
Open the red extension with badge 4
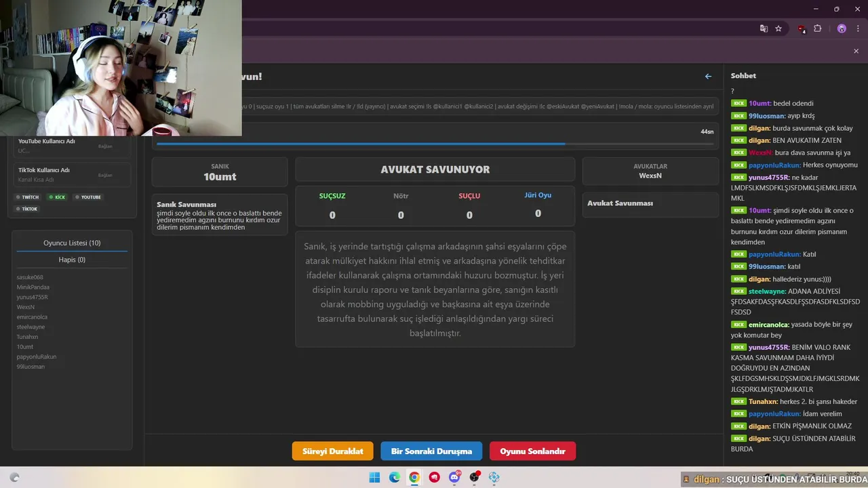click(x=802, y=28)
